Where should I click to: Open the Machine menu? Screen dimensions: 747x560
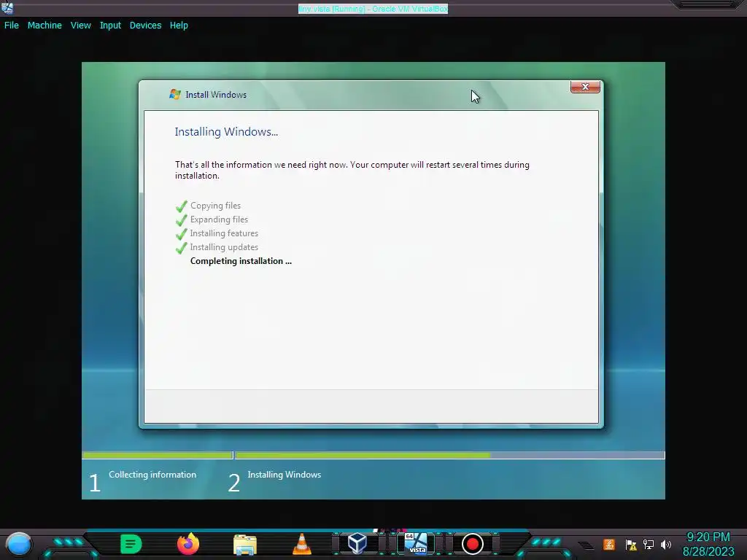click(44, 26)
